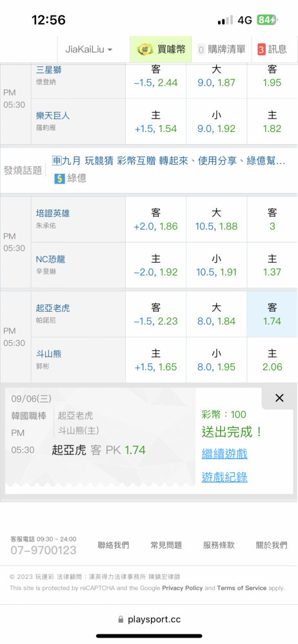Open the JiaKaiLiu account dropdown
The image size is (298, 644).
pyautogui.click(x=89, y=50)
